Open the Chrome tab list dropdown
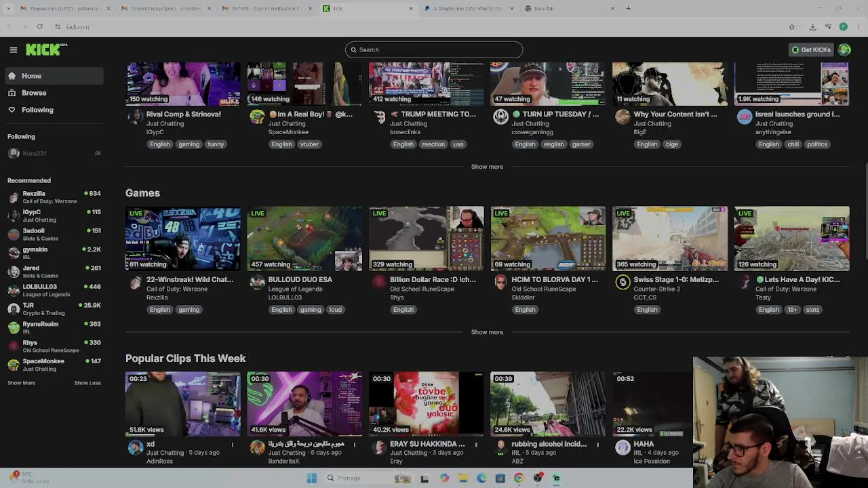 (x=9, y=9)
